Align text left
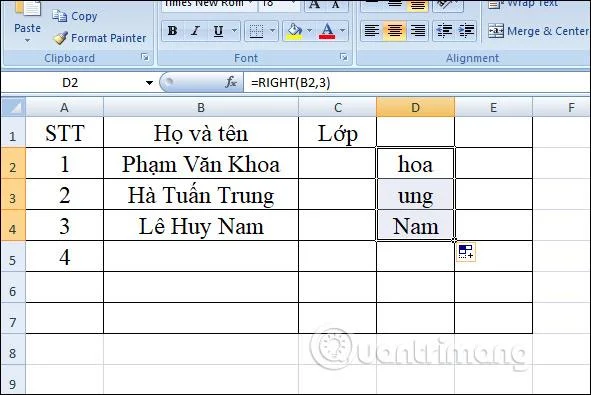 [x=372, y=31]
